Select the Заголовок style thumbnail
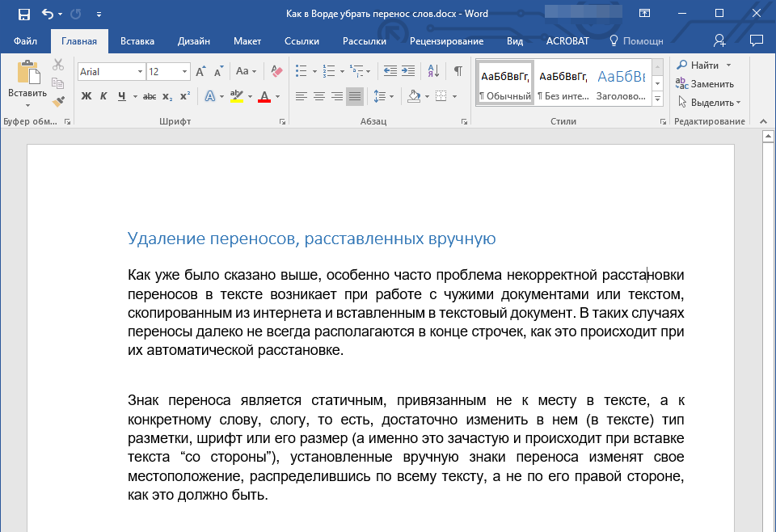The image size is (776, 532). pyautogui.click(x=621, y=83)
